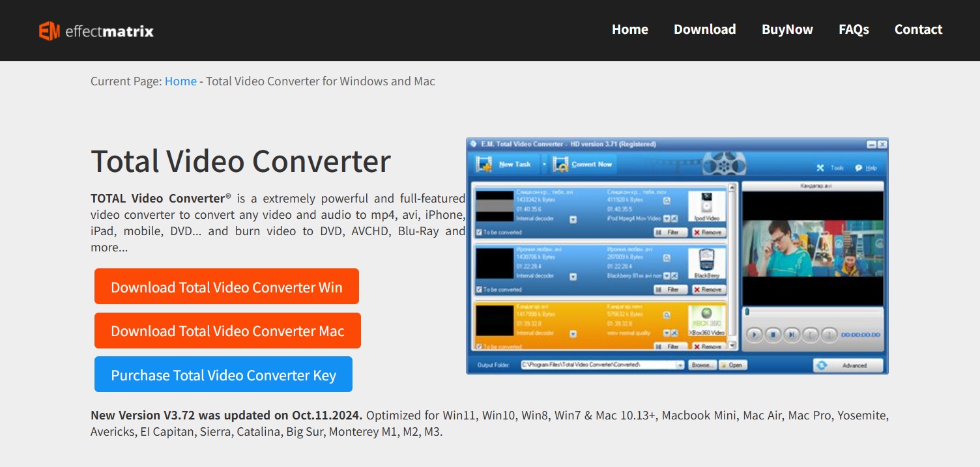Image resolution: width=980 pixels, height=467 pixels.
Task: Click Remove button in iPod Video row
Action: (709, 233)
